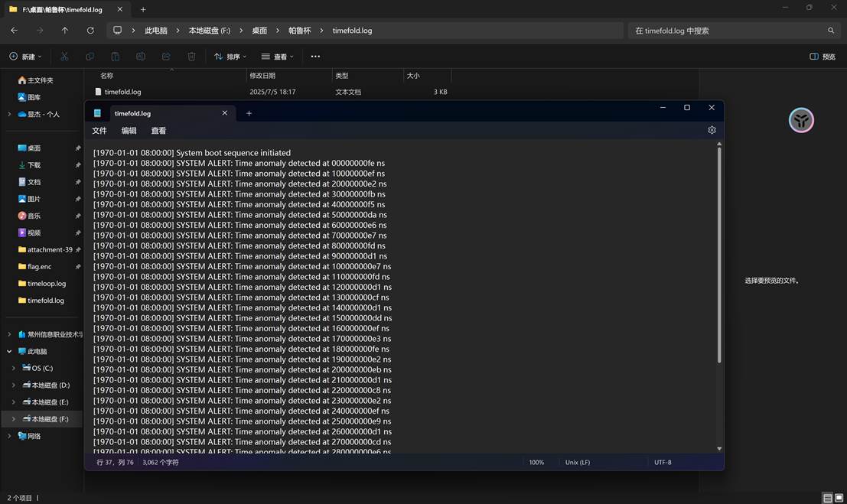Viewport: 847px width, 504px height.
Task: Open a new tab with the plus button
Action: point(249,112)
